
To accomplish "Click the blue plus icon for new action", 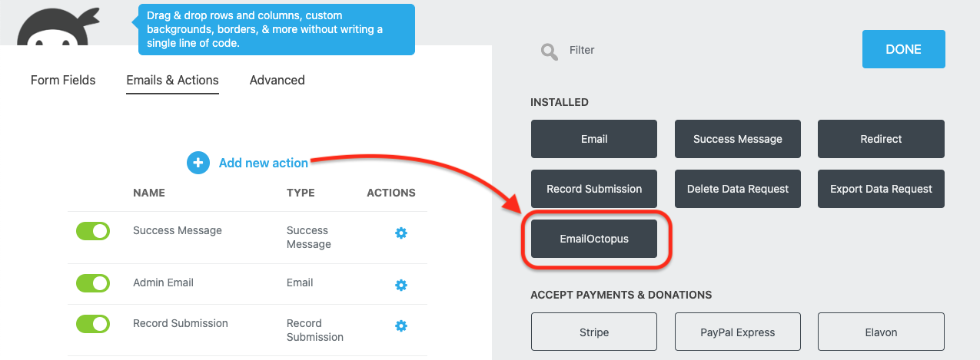I will 198,163.
